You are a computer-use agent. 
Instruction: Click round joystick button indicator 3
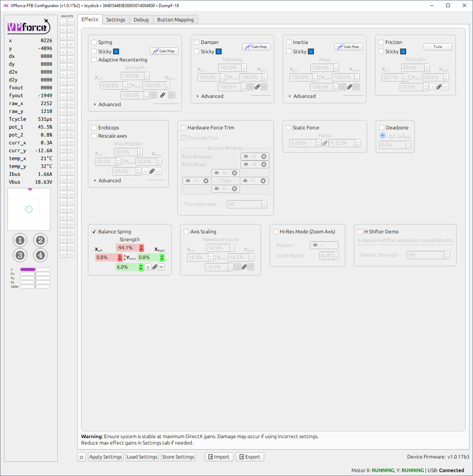coord(20,255)
